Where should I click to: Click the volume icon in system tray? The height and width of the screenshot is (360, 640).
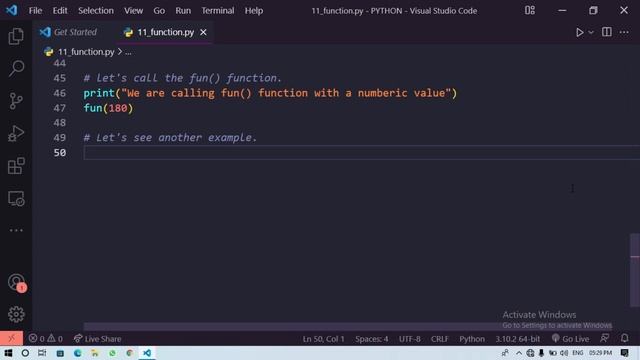(564, 353)
